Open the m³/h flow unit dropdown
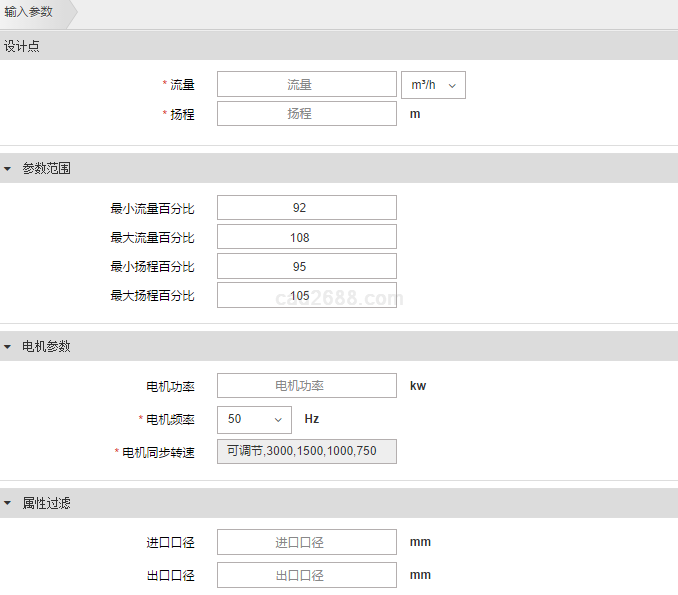 coord(432,85)
